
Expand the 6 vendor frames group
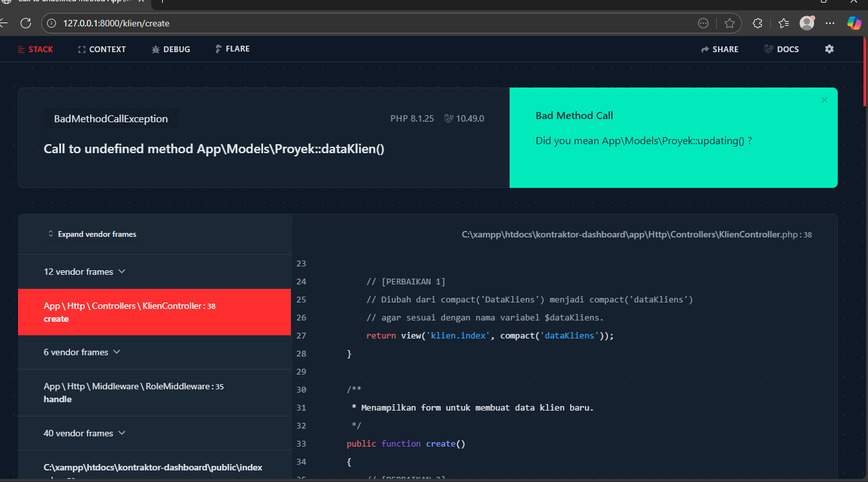pos(82,352)
